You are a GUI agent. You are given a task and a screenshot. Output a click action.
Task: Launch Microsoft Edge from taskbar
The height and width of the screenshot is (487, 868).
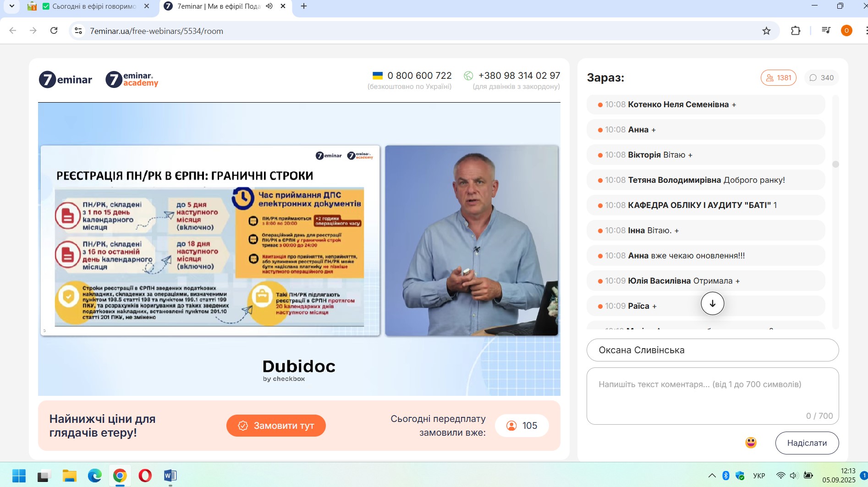click(95, 476)
